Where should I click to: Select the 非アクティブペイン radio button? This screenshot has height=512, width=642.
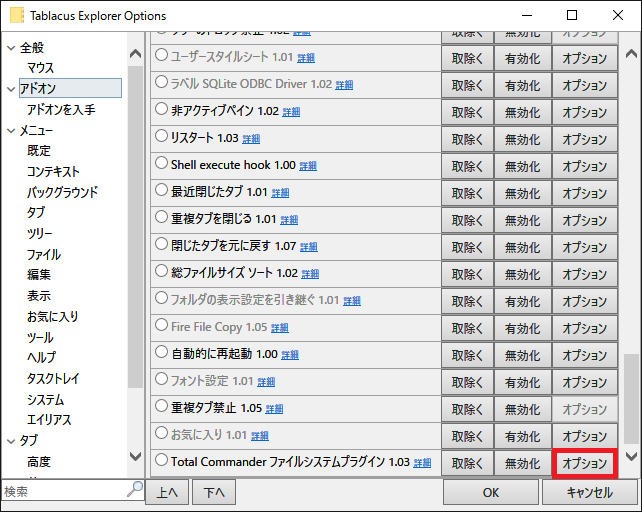pyautogui.click(x=161, y=109)
